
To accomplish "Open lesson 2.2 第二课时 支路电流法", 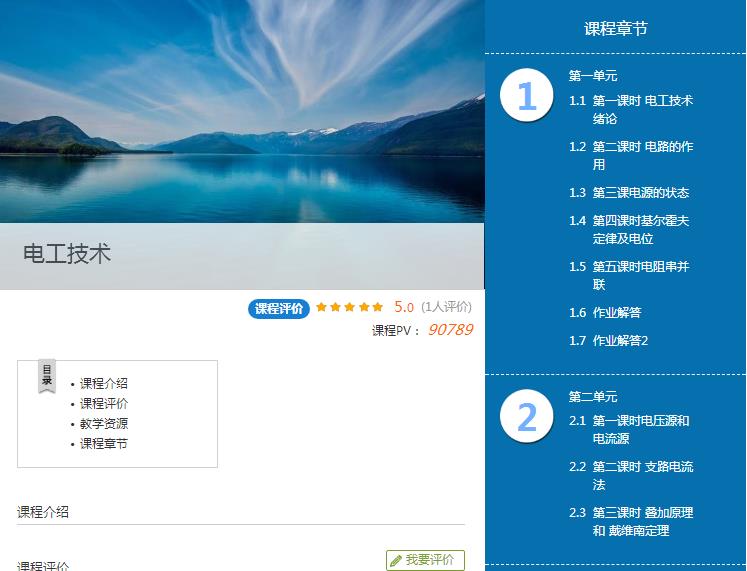I will (x=631, y=475).
